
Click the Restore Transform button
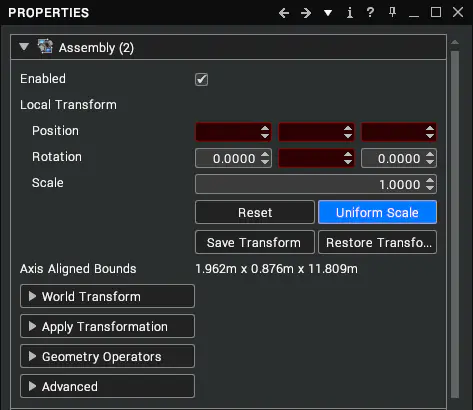(377, 242)
